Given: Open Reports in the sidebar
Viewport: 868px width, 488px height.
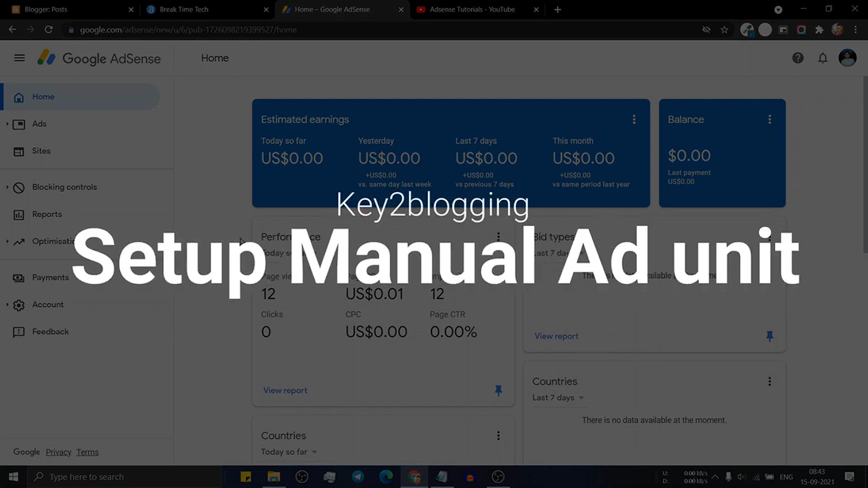Looking at the screenshot, I should coord(47,214).
